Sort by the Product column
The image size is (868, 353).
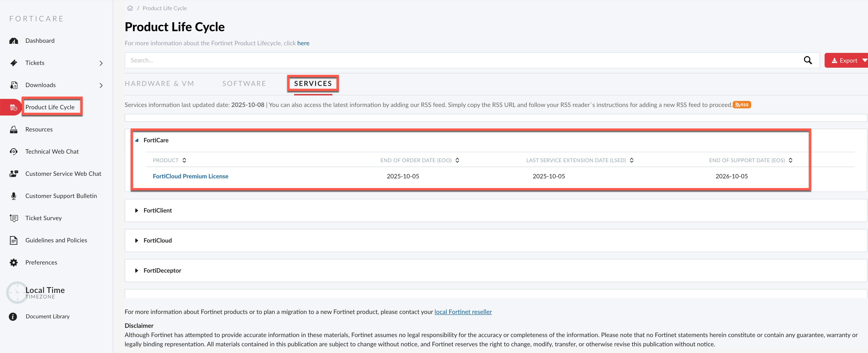[184, 161]
